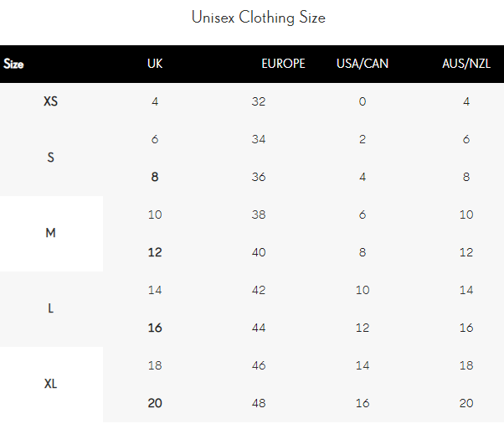The height and width of the screenshot is (424, 504).
Task: Click the UK column header
Action: click(x=155, y=64)
